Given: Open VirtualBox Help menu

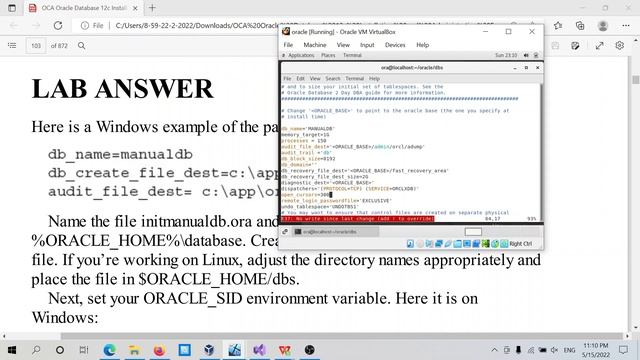Looking at the screenshot, I should click(x=422, y=45).
